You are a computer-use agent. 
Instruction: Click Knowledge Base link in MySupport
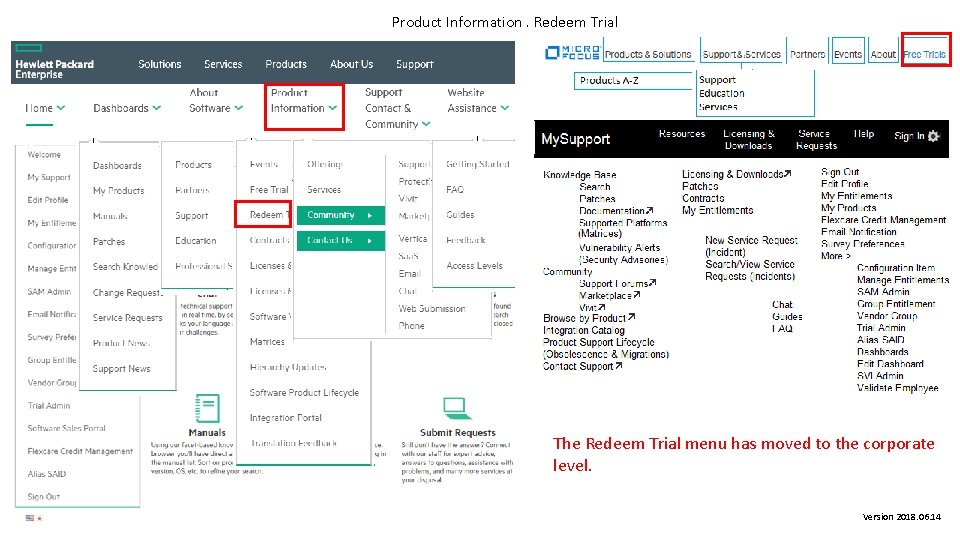tap(579, 174)
